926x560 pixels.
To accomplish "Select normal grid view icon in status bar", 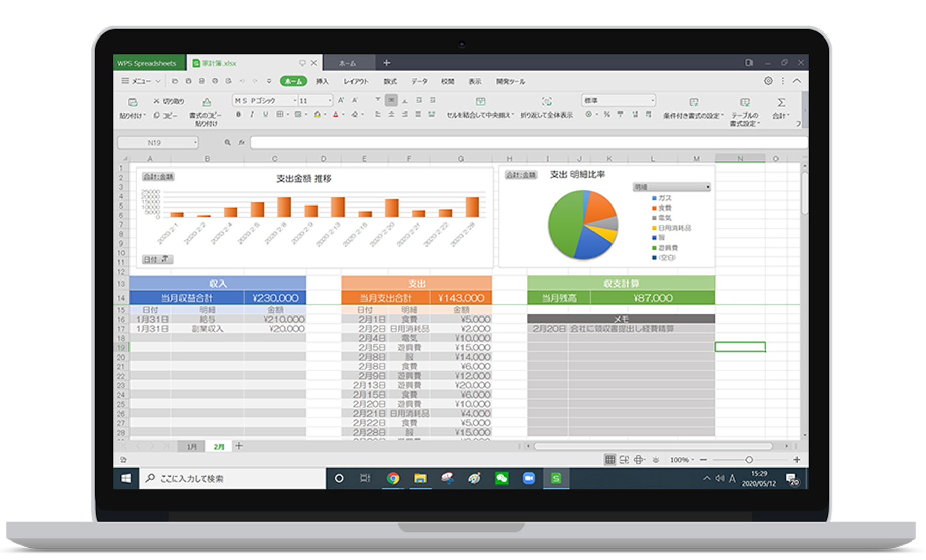I will click(610, 460).
